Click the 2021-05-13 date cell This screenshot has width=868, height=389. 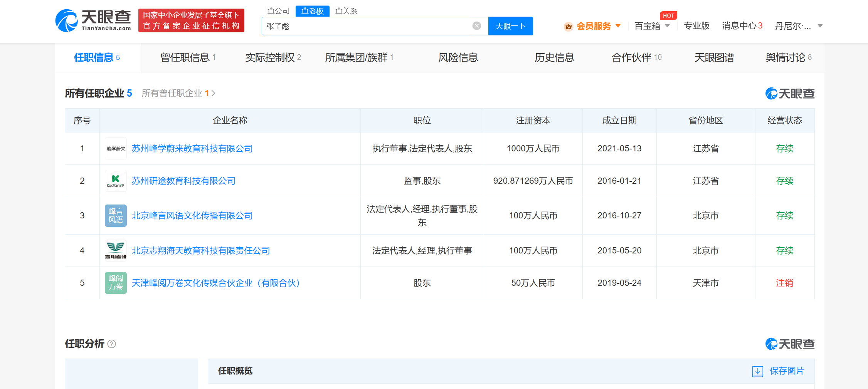tap(619, 149)
